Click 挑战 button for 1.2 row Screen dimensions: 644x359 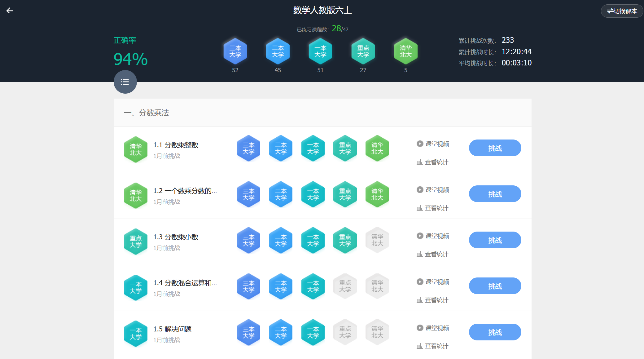tap(495, 194)
